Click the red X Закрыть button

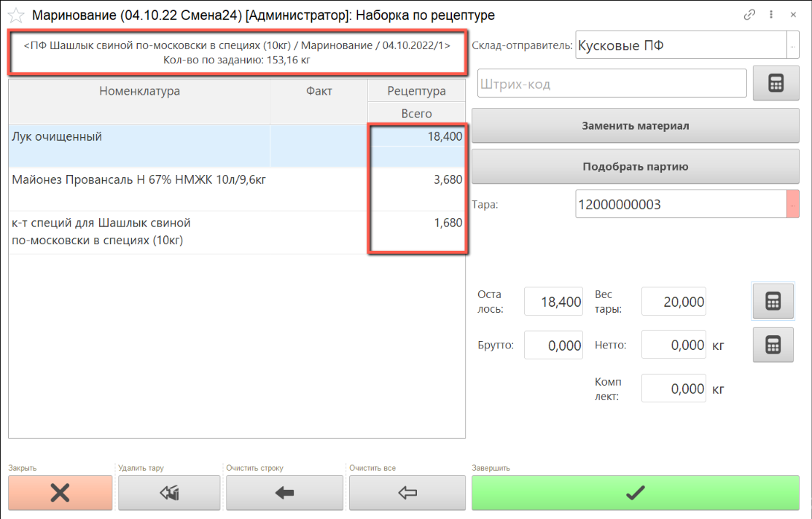60,493
